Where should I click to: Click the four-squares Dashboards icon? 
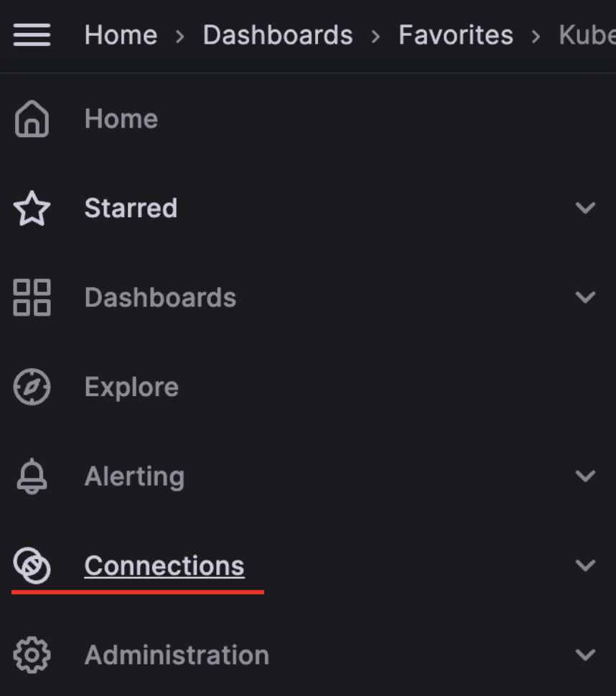(x=32, y=298)
